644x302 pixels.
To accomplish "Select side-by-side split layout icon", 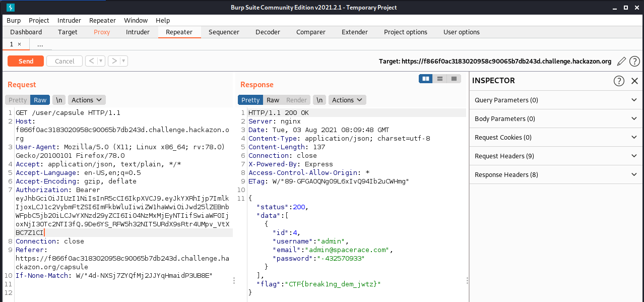I will 426,79.
